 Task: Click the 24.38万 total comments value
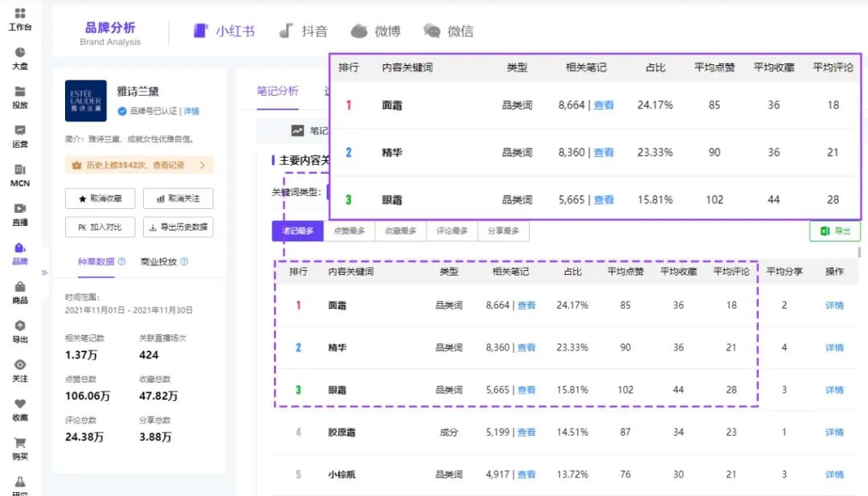coord(84,437)
